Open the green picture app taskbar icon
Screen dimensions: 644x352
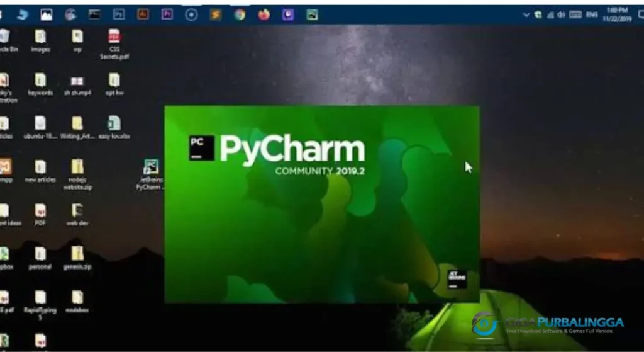pyautogui.click(x=312, y=15)
